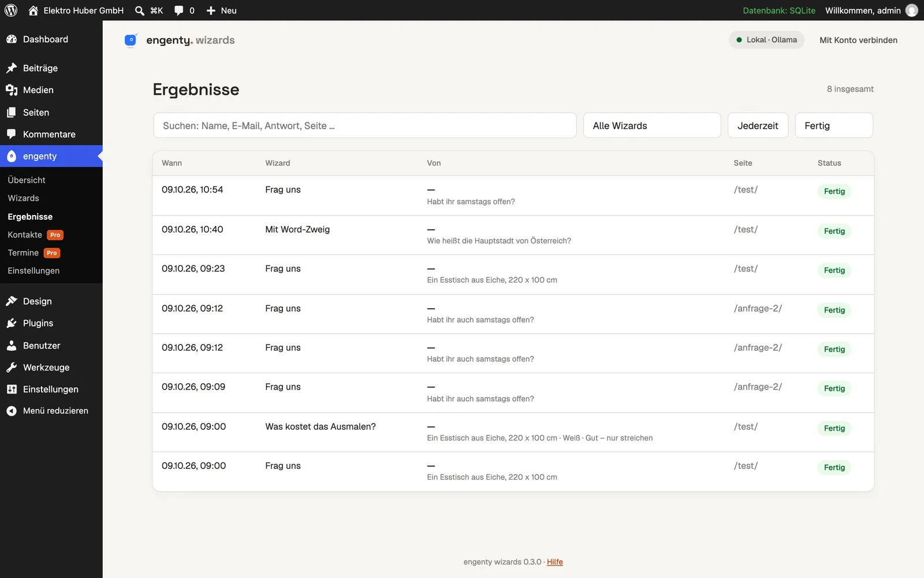
Task: Click /anfrage-2/ in the 09:09 row
Action: [758, 387]
